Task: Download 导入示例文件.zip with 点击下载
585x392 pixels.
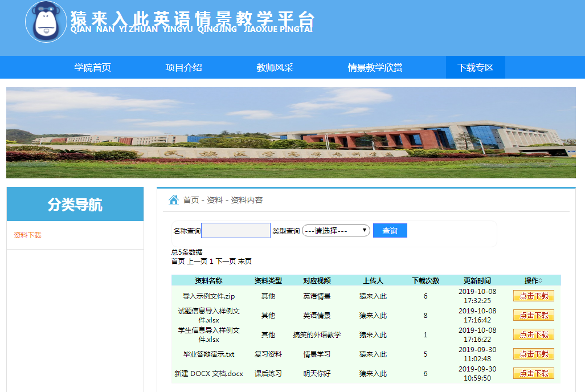Action: [533, 296]
